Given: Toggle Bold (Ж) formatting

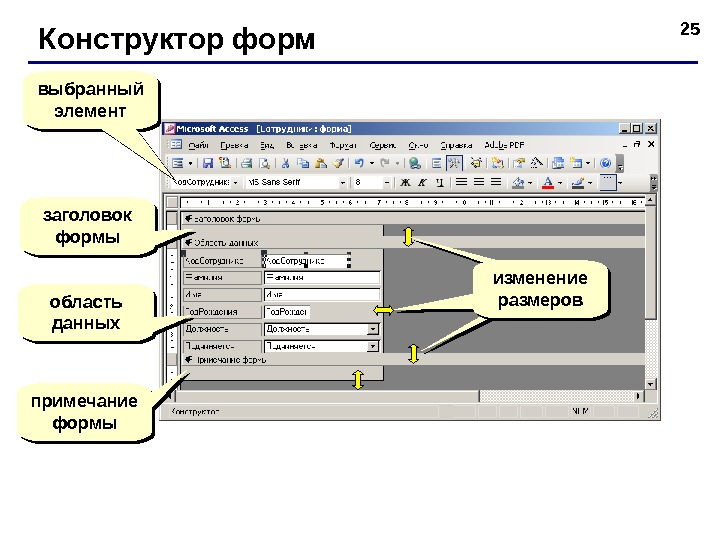Looking at the screenshot, I should pyautogui.click(x=405, y=183).
